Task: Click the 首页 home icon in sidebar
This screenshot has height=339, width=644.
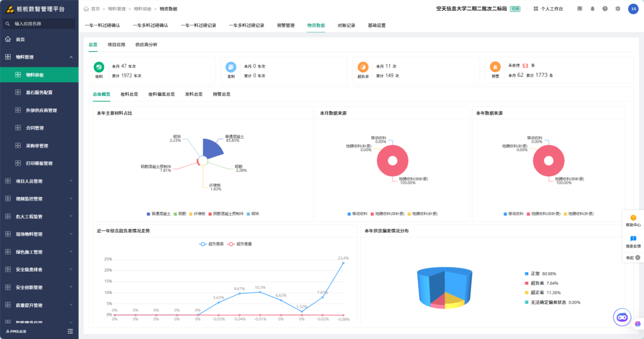Action: pos(8,39)
